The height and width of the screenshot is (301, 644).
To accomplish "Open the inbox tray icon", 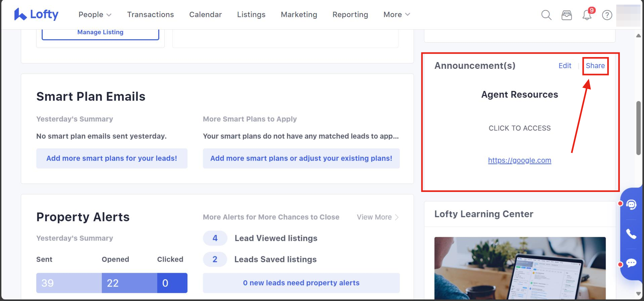I will [566, 15].
